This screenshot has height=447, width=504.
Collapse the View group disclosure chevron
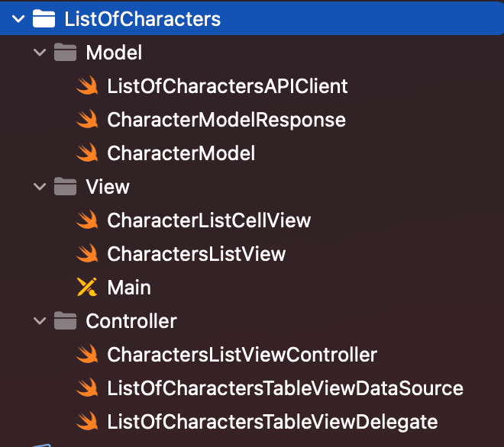40,187
